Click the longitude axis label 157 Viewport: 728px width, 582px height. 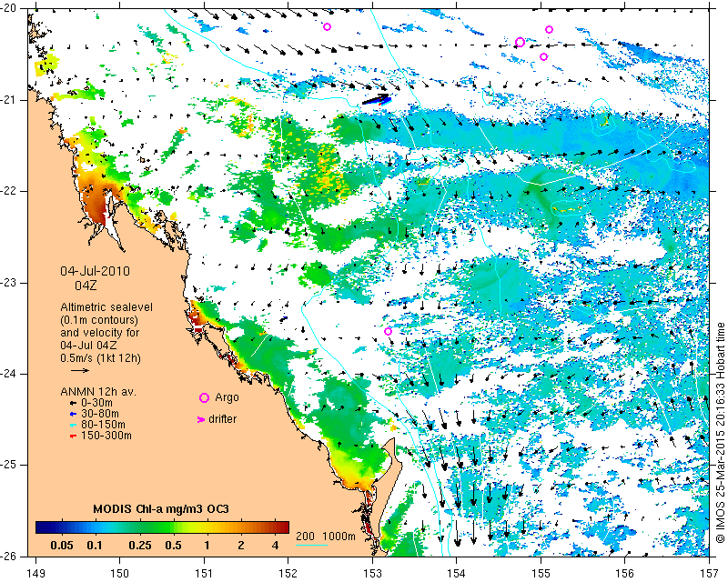(710, 574)
